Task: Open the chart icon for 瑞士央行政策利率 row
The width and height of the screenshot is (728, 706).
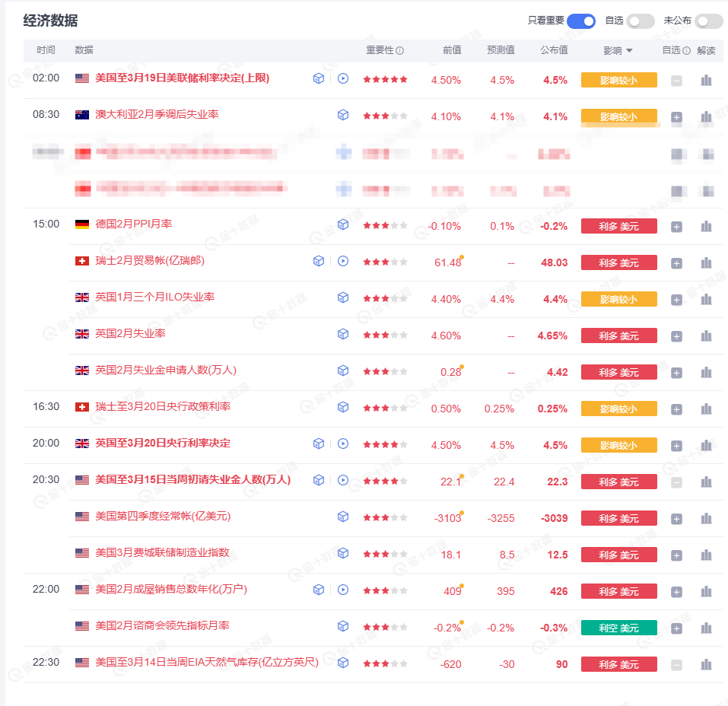Action: 705,408
